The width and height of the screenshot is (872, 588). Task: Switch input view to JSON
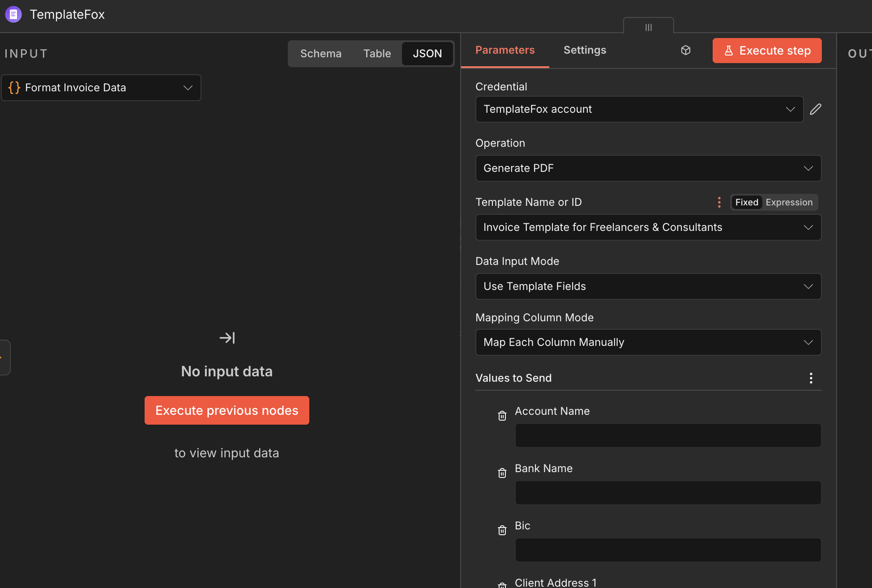click(427, 54)
